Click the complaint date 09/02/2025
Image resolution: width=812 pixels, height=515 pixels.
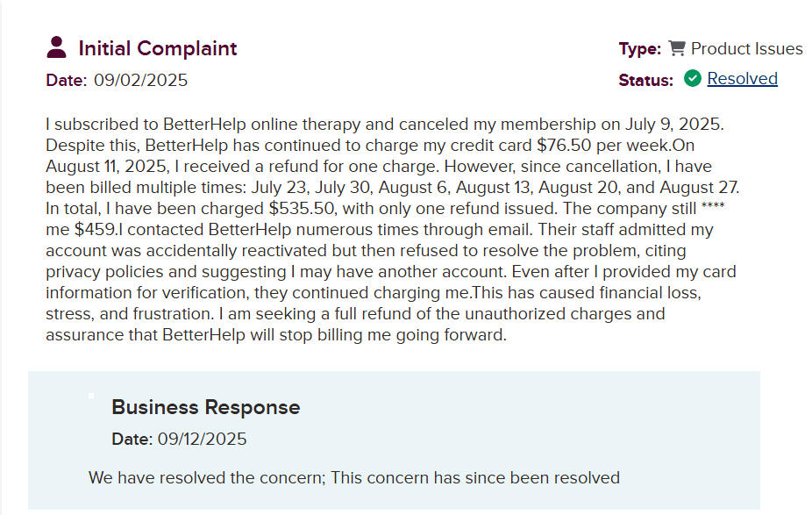(x=140, y=80)
